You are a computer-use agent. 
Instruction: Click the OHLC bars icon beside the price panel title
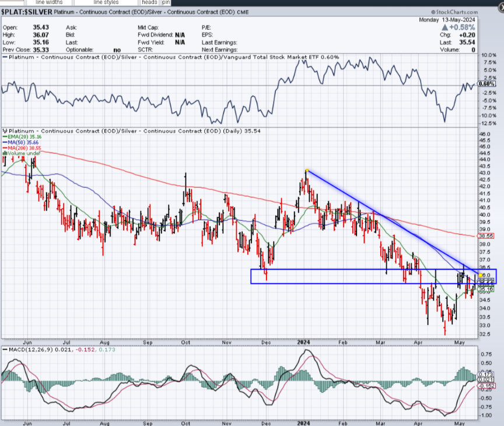(x=4, y=131)
